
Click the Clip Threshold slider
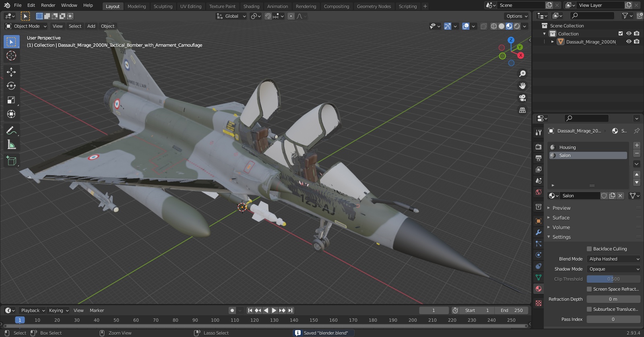coord(613,279)
